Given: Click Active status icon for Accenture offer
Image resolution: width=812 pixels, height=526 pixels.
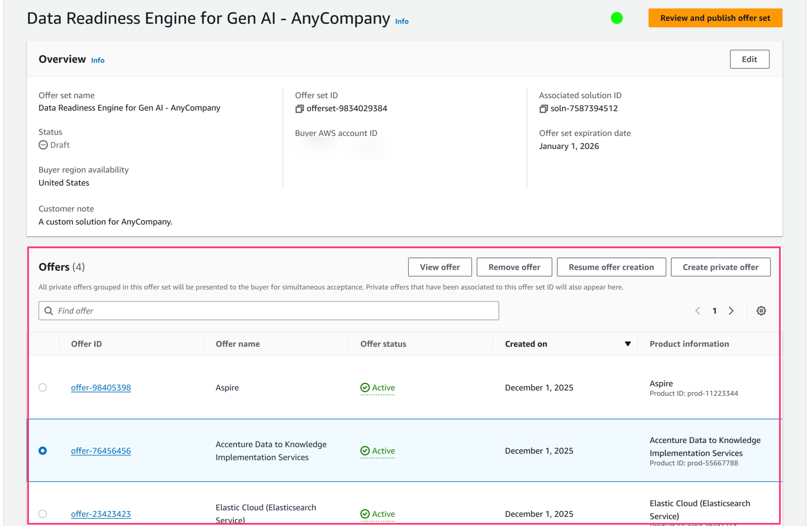Looking at the screenshot, I should pyautogui.click(x=365, y=451).
